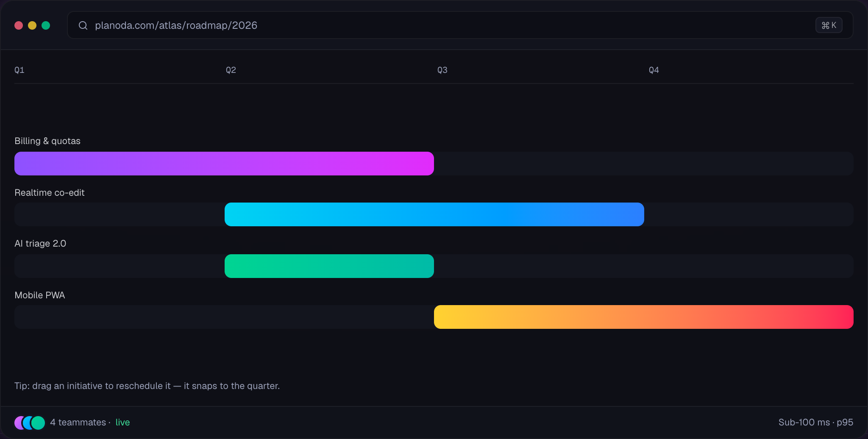Viewport: 868px width, 439px height.
Task: Select the Q3 quarter header
Action: 442,70
